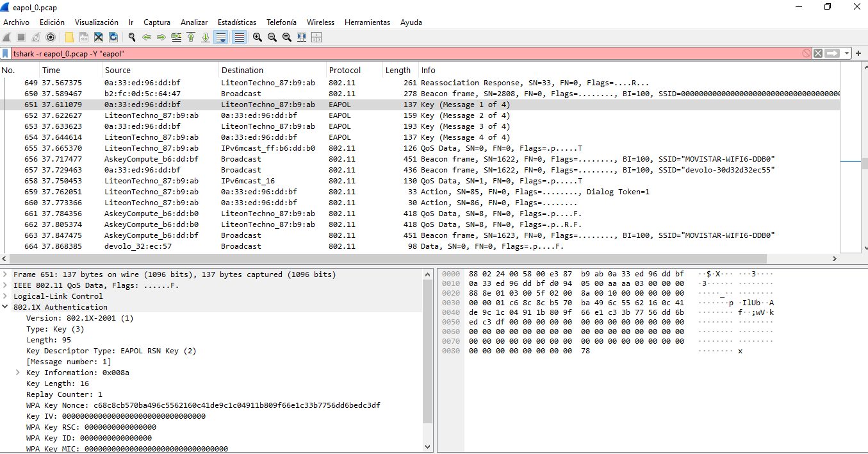The width and height of the screenshot is (868, 454).
Task: Clear the display filter with X
Action: (x=818, y=53)
